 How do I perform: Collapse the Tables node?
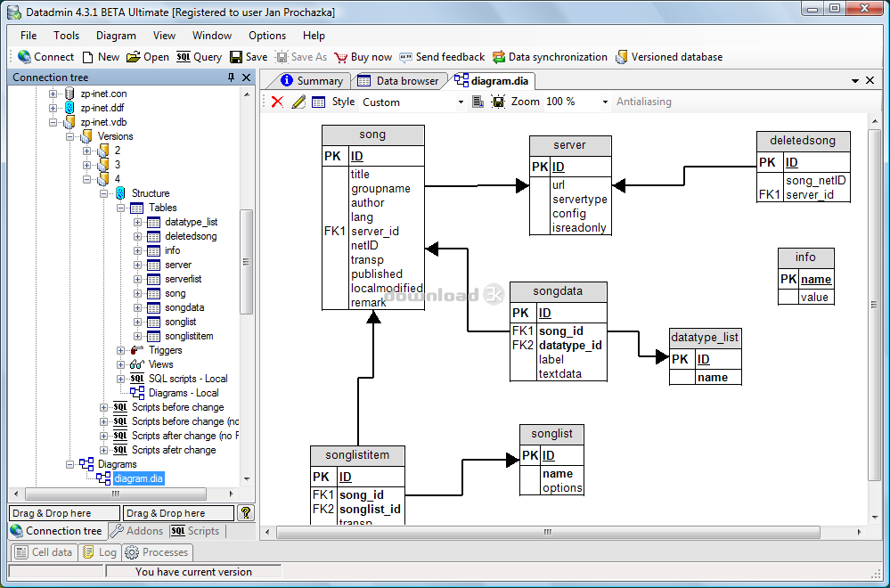coord(120,208)
